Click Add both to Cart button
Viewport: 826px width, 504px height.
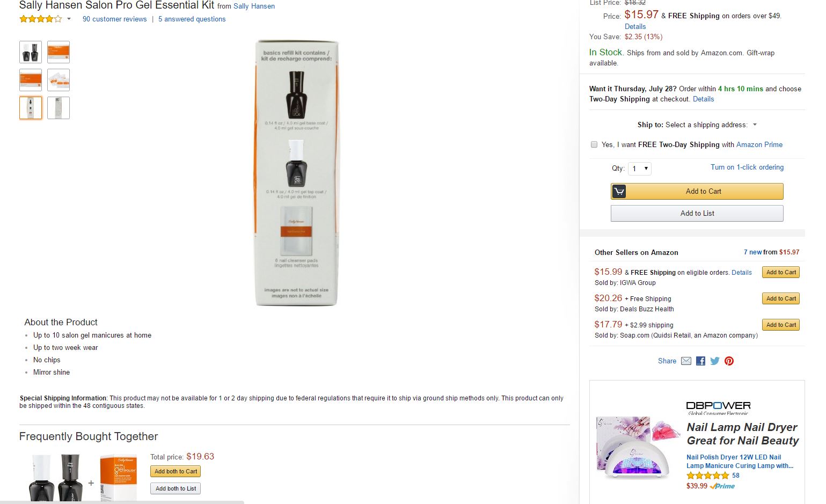pos(176,472)
